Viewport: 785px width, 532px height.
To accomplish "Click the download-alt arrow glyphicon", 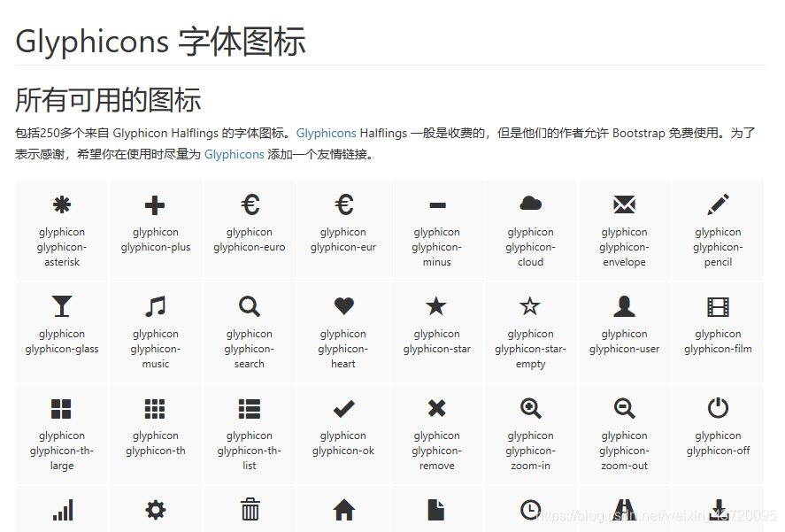I will click(x=719, y=510).
